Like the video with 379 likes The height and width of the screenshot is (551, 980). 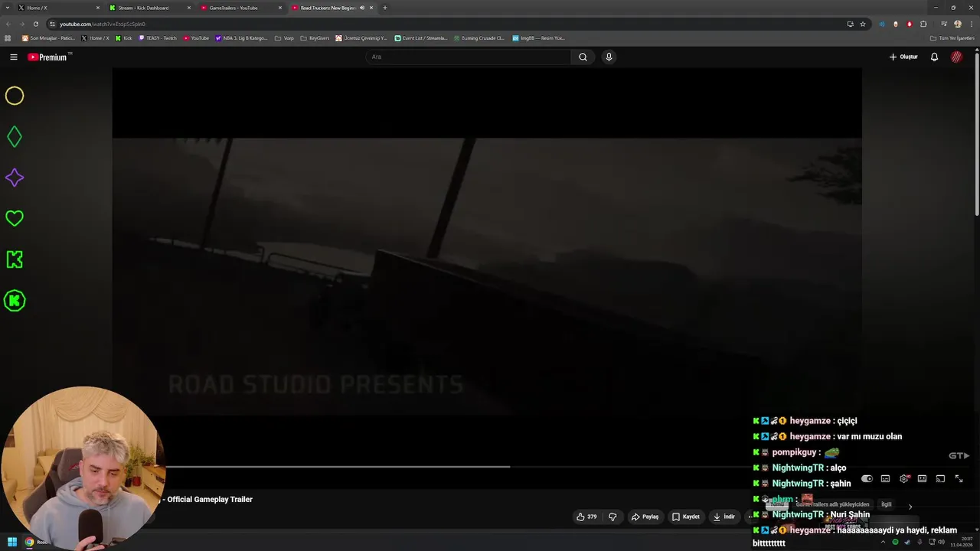(586, 517)
